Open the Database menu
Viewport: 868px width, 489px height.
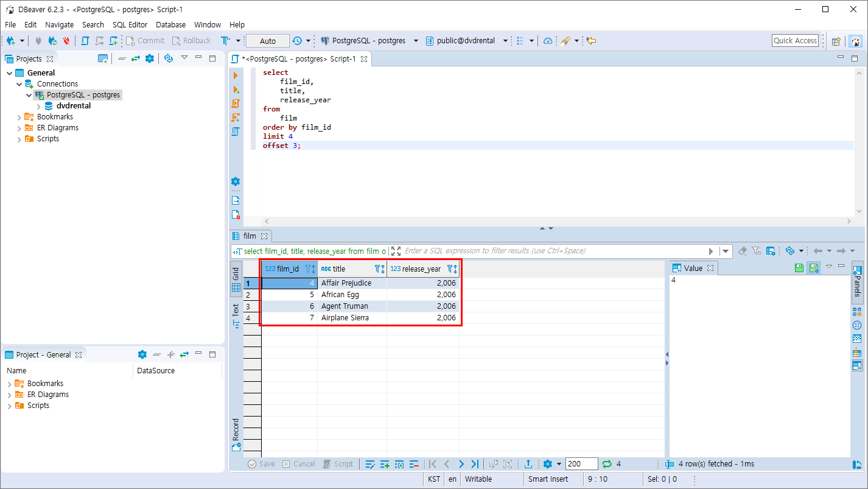[170, 25]
